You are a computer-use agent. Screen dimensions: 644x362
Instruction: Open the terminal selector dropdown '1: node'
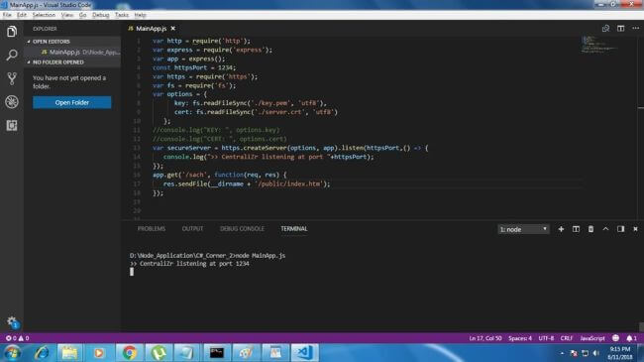pyautogui.click(x=523, y=229)
